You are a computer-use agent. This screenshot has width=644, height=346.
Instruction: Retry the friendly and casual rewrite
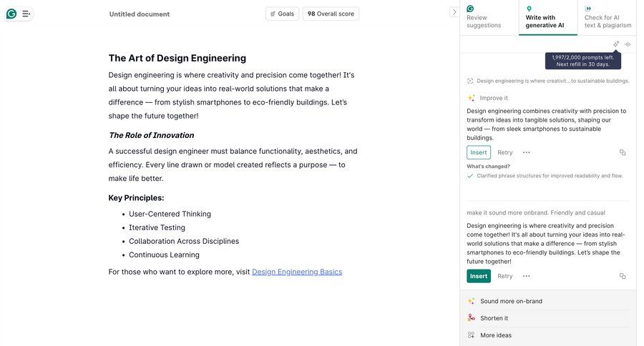[x=504, y=276]
